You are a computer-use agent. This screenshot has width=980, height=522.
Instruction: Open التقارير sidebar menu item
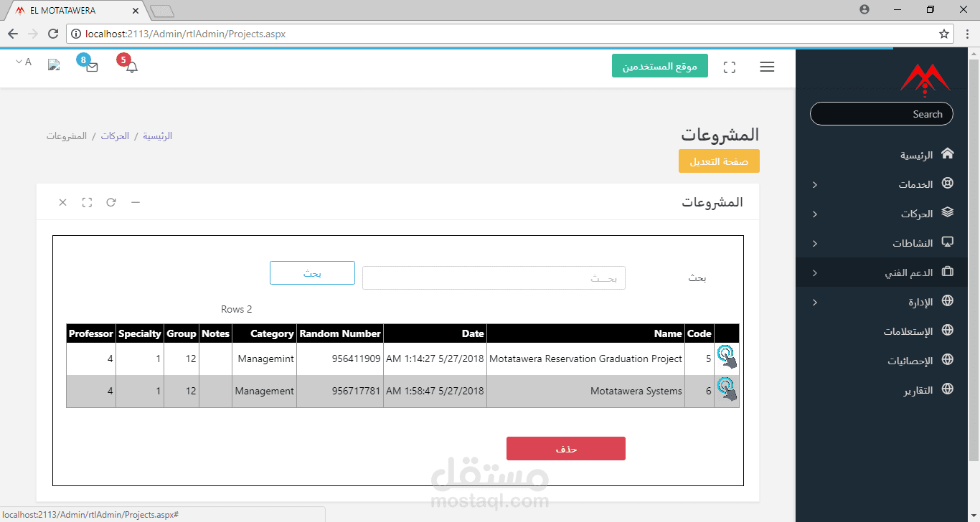pyautogui.click(x=882, y=390)
